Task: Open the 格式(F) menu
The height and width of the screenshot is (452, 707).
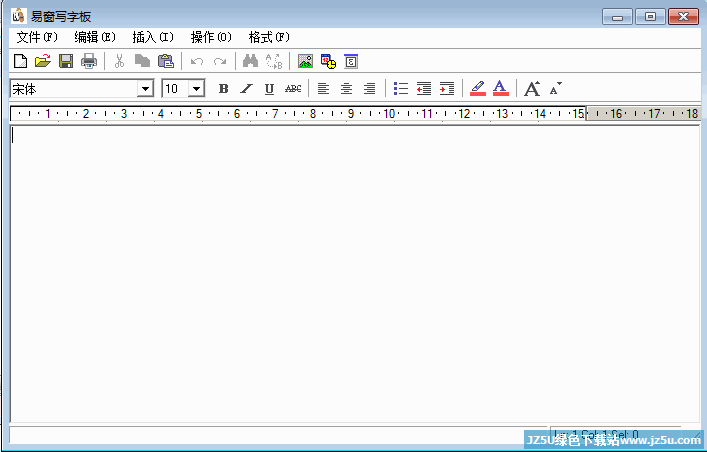Action: click(269, 37)
